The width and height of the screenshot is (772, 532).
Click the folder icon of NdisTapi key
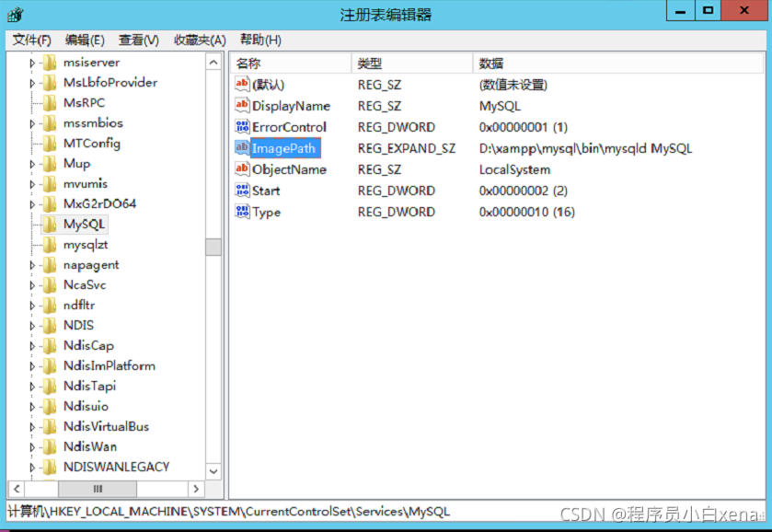coord(50,387)
